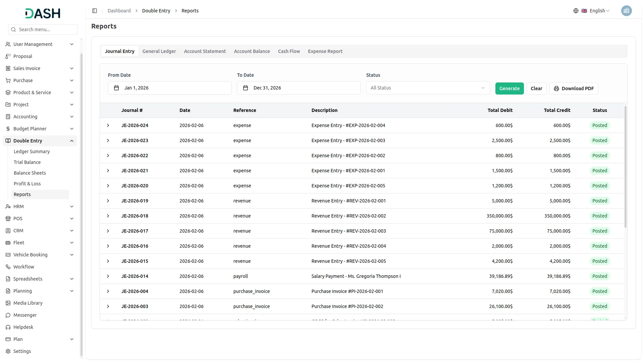Screen dimensions: 644x362
Task: Click the To Date calendar icon
Action: click(x=246, y=88)
